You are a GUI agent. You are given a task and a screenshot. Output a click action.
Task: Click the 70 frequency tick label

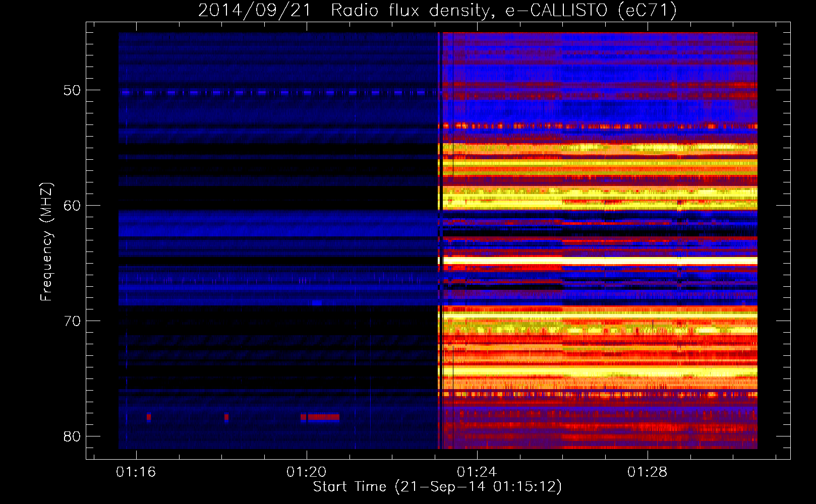72,321
